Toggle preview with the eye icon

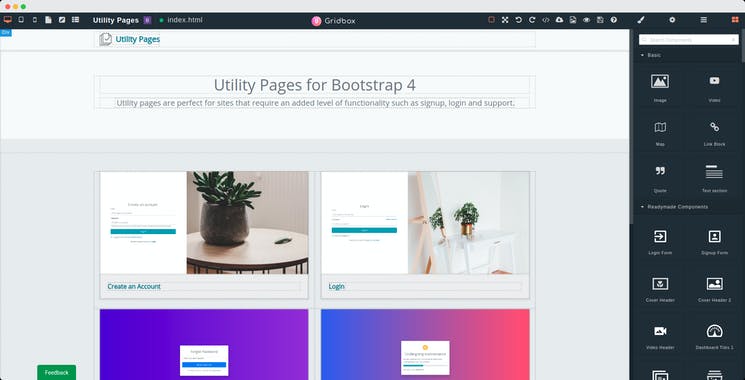click(587, 20)
